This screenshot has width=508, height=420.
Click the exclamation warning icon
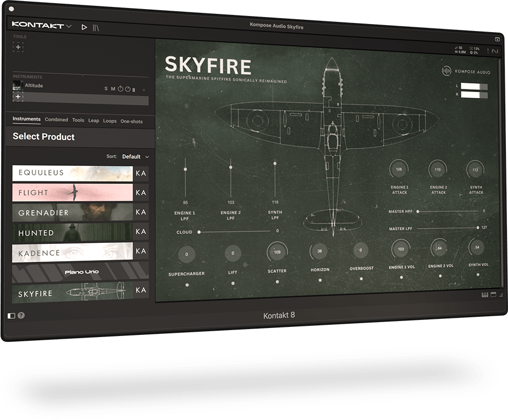point(488,51)
